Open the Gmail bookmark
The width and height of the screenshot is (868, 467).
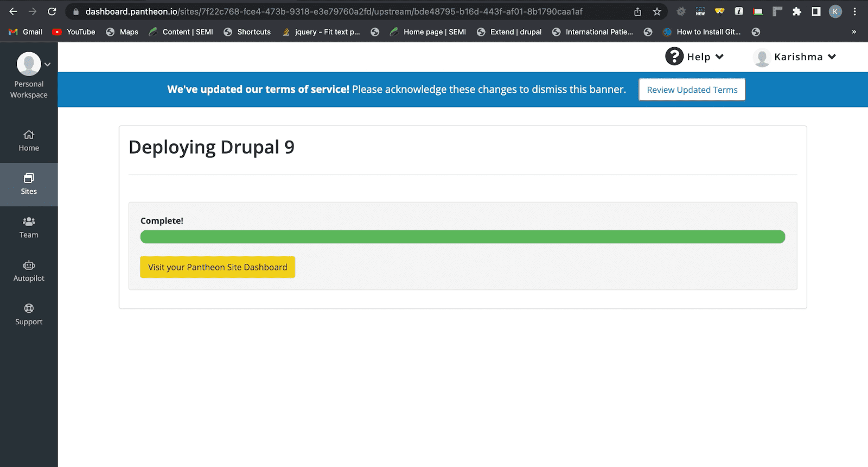pos(25,32)
